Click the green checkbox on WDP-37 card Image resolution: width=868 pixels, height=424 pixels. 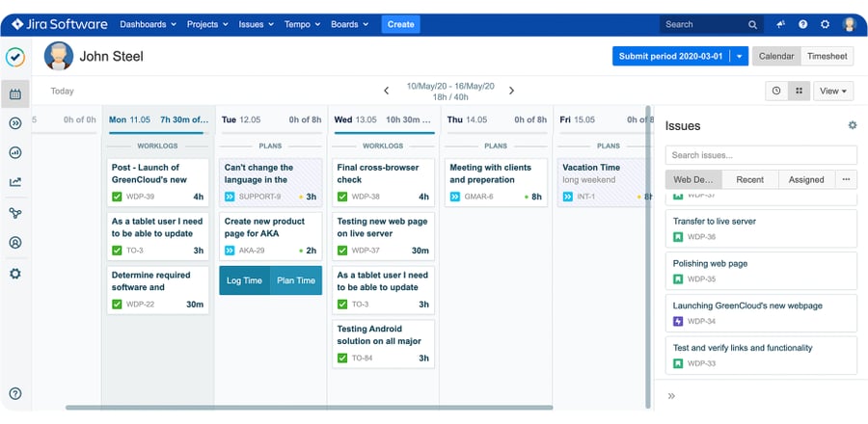point(342,251)
